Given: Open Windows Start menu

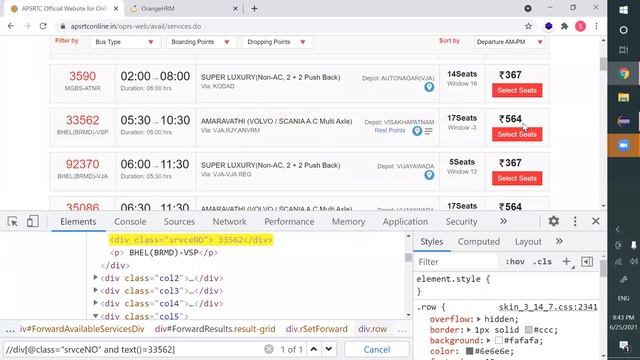Looking at the screenshot, I should coord(624,10).
